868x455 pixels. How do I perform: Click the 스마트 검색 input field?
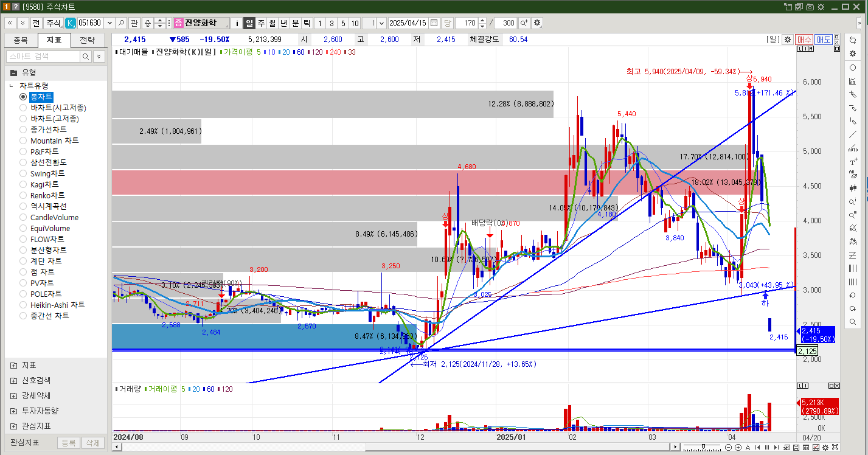click(43, 56)
